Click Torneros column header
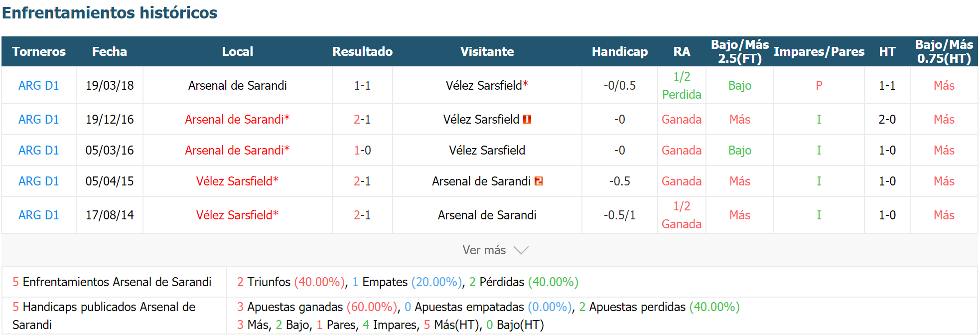The width and height of the screenshot is (980, 336). 39,51
